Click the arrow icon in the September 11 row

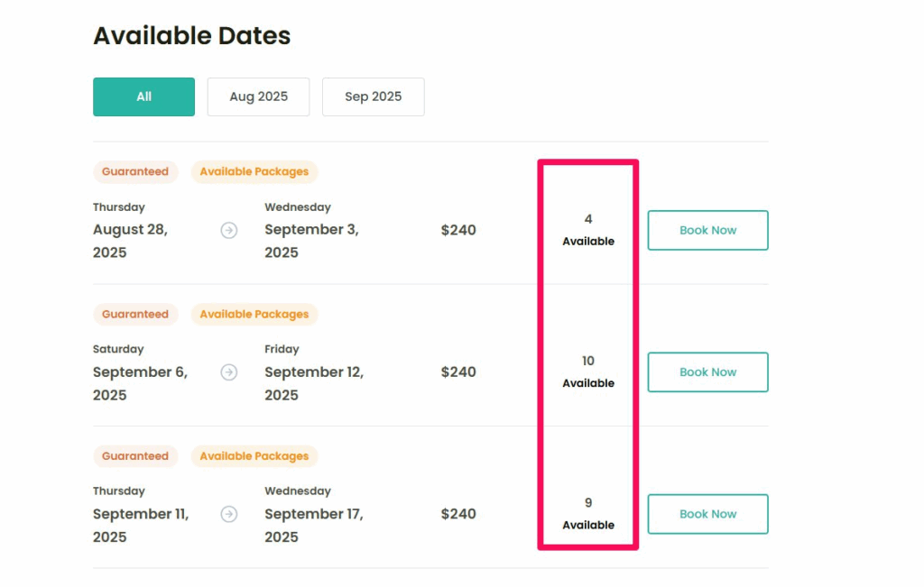[229, 514]
